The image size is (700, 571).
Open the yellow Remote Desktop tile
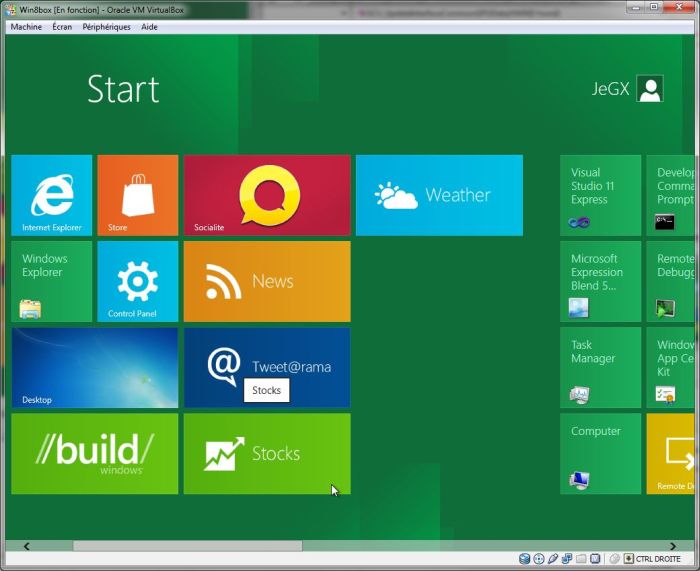click(x=670, y=454)
